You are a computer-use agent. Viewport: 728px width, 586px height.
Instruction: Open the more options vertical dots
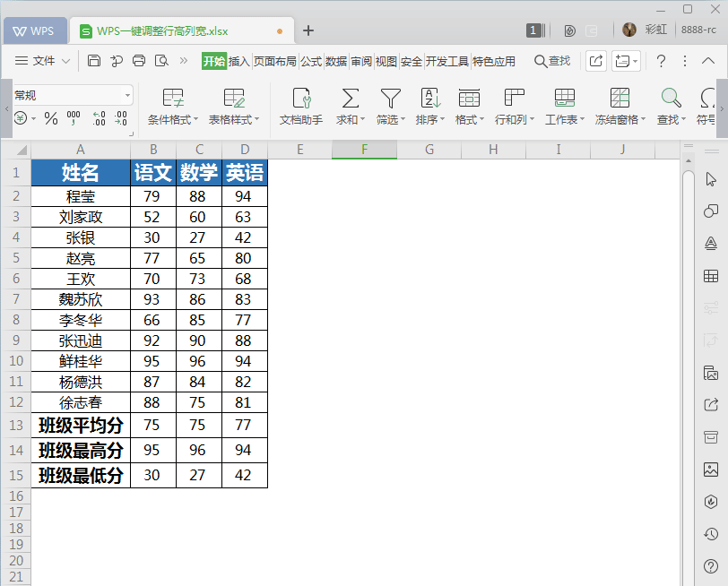pyautogui.click(x=685, y=61)
